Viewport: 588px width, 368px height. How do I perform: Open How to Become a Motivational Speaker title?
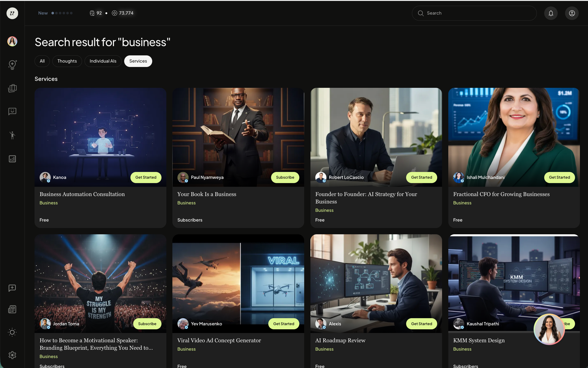96,344
